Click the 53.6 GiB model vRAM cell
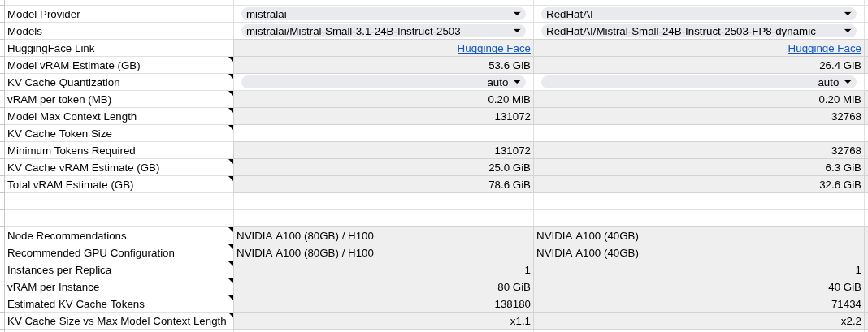Screen dimensions: 868x332 coord(384,65)
